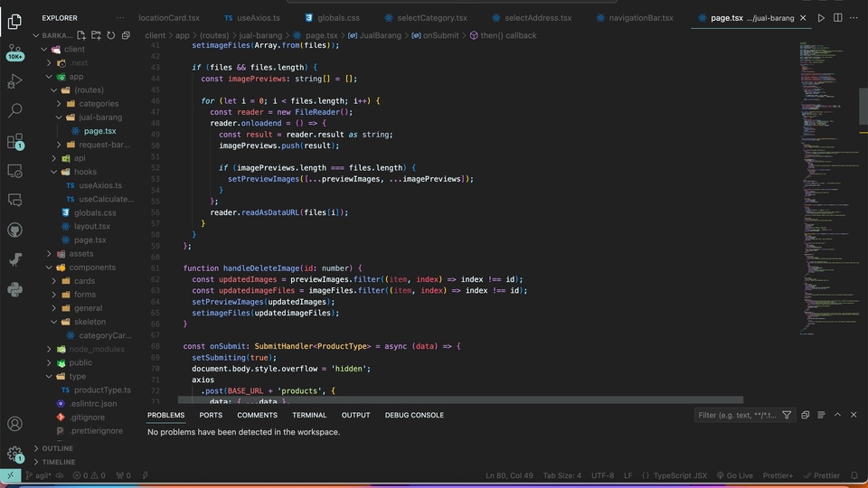Viewport: 868px width, 488px height.
Task: Open Run and Debug view
Action: tap(15, 81)
